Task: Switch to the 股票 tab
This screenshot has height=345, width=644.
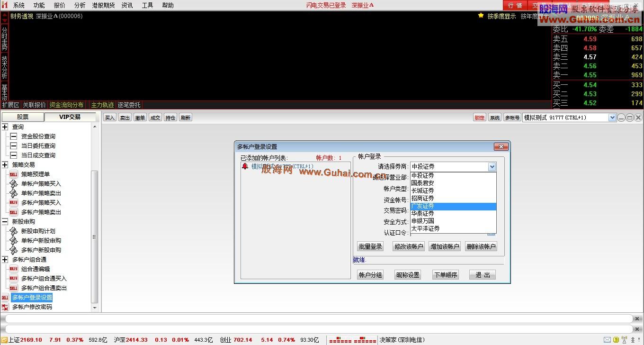Action: [23, 117]
